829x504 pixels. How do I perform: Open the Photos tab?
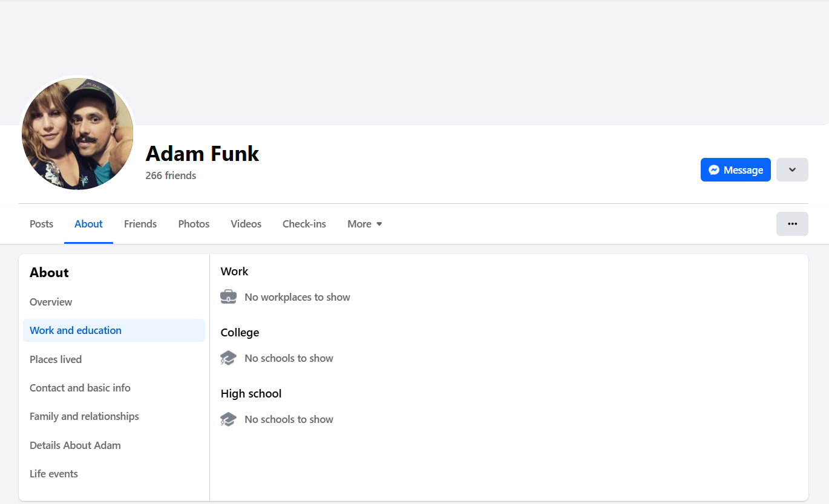coord(194,224)
